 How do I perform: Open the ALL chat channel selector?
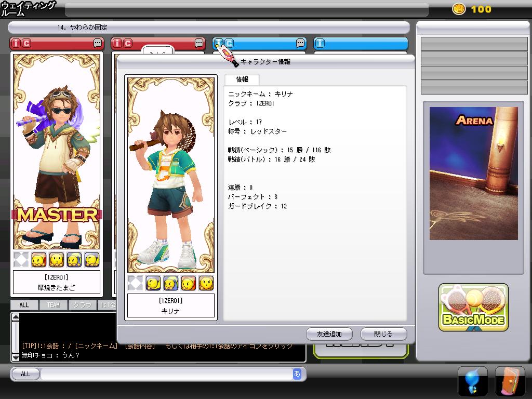[25, 374]
